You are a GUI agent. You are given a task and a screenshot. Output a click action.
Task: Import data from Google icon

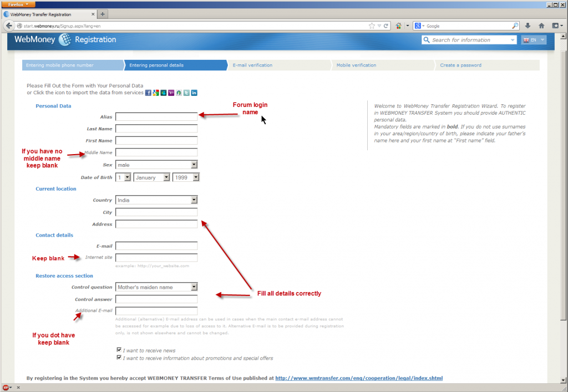click(156, 93)
